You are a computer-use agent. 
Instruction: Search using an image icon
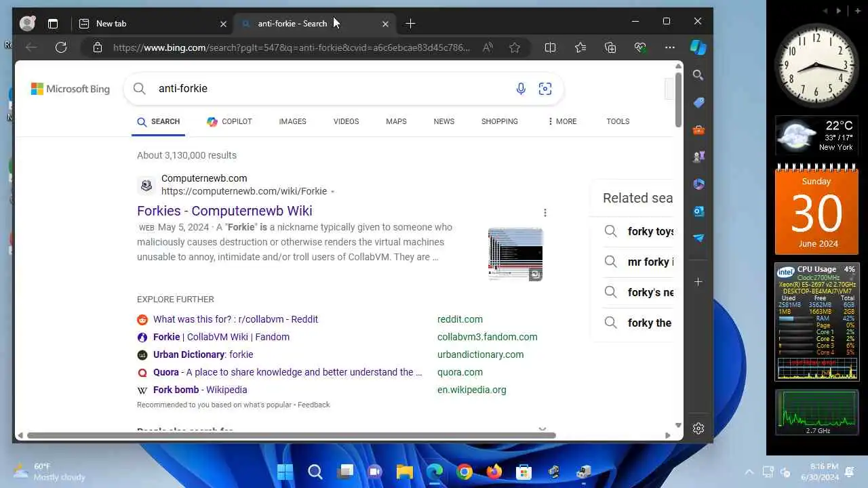[x=545, y=89]
